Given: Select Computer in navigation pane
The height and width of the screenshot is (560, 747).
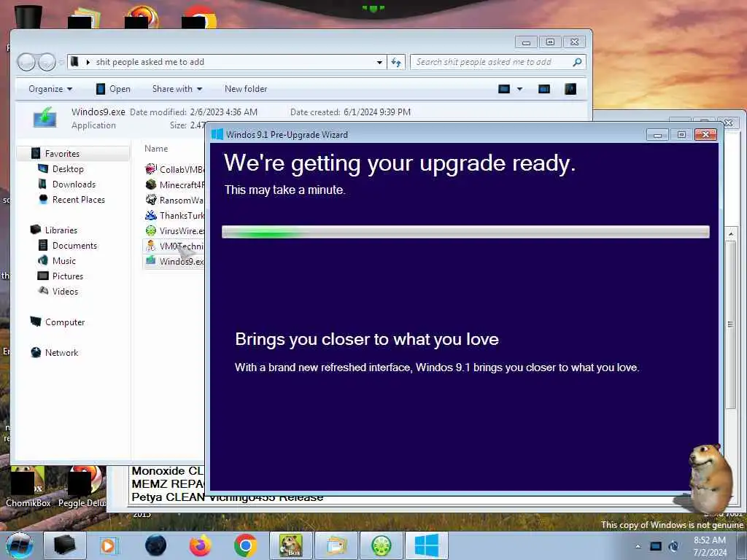Looking at the screenshot, I should coord(65,322).
